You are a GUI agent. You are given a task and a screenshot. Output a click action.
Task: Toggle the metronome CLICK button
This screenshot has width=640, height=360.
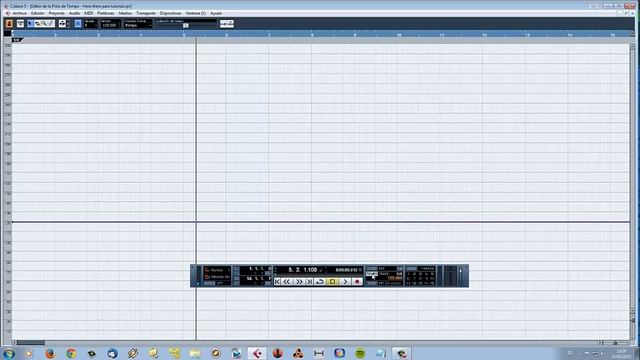click(x=372, y=269)
